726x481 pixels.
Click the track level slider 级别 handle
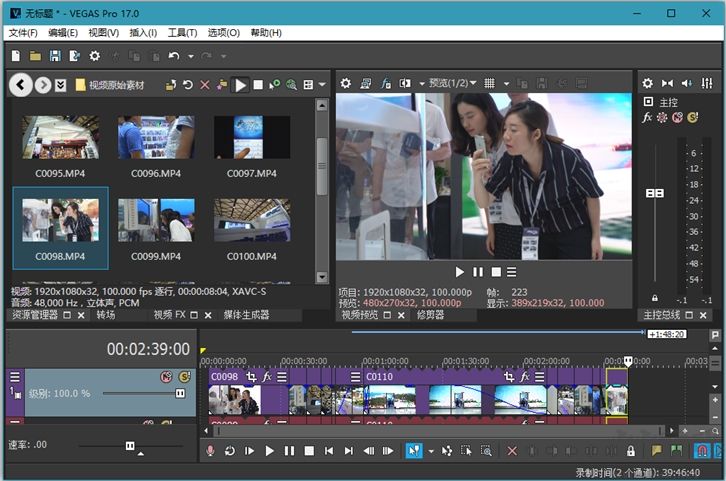coord(180,394)
